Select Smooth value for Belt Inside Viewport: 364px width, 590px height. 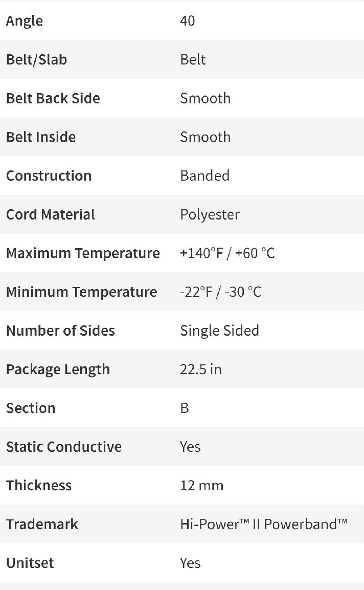(206, 137)
